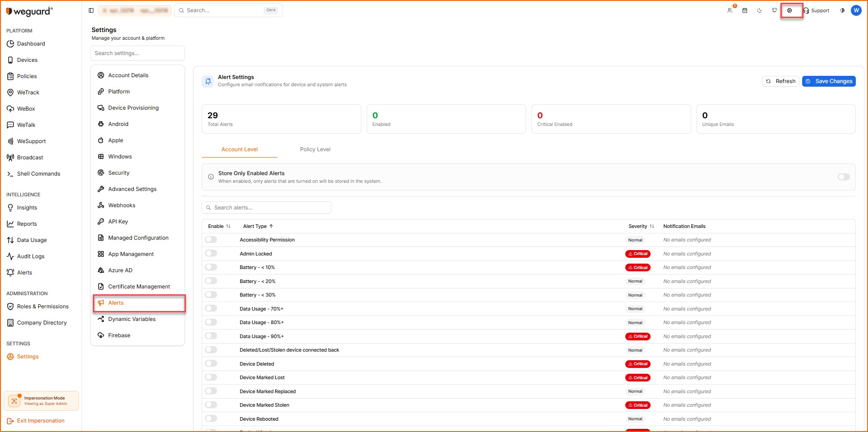
Task: Open the calendar icon in the top bar
Action: pos(745,10)
